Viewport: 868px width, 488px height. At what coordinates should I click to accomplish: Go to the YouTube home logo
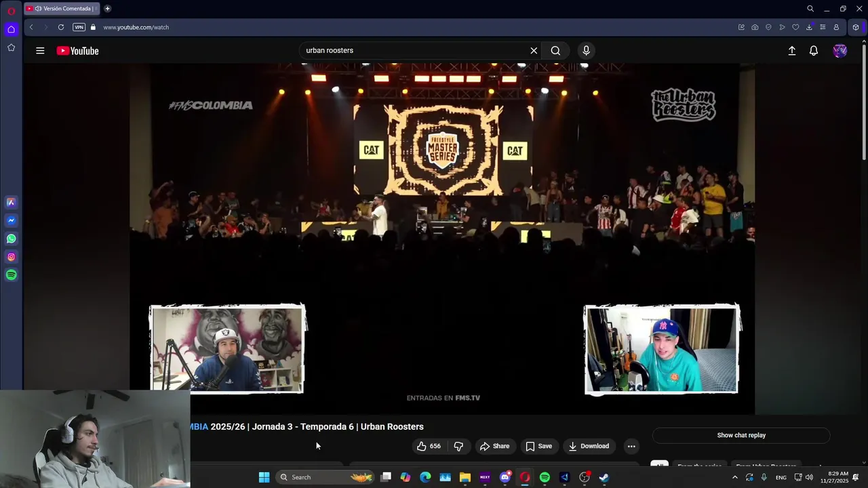[x=78, y=51]
